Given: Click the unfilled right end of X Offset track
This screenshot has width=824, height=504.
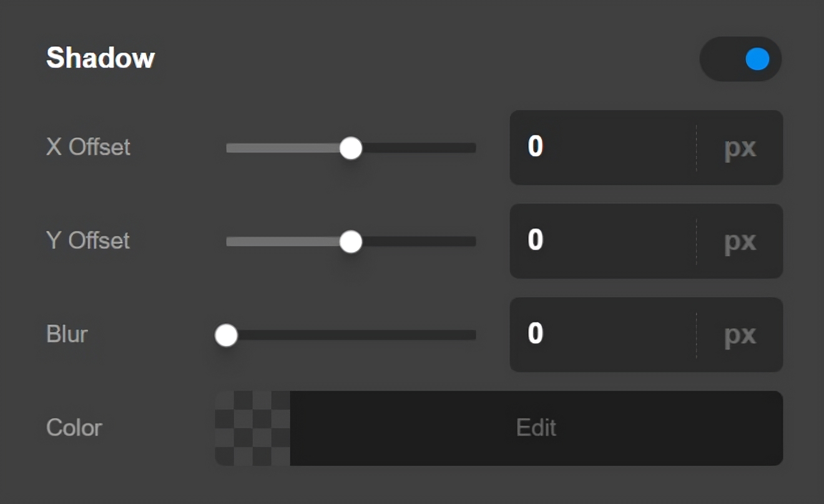Looking at the screenshot, I should 462,148.
